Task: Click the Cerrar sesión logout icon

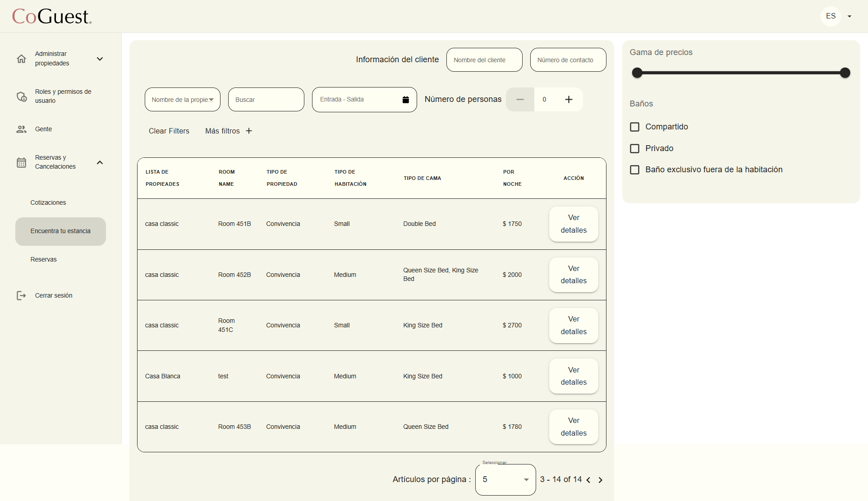Action: (21, 296)
